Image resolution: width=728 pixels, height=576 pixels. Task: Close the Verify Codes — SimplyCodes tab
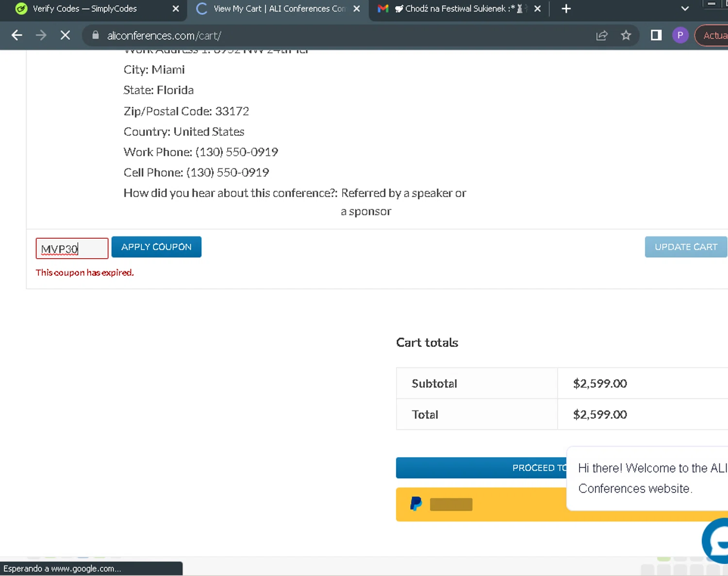(x=176, y=9)
